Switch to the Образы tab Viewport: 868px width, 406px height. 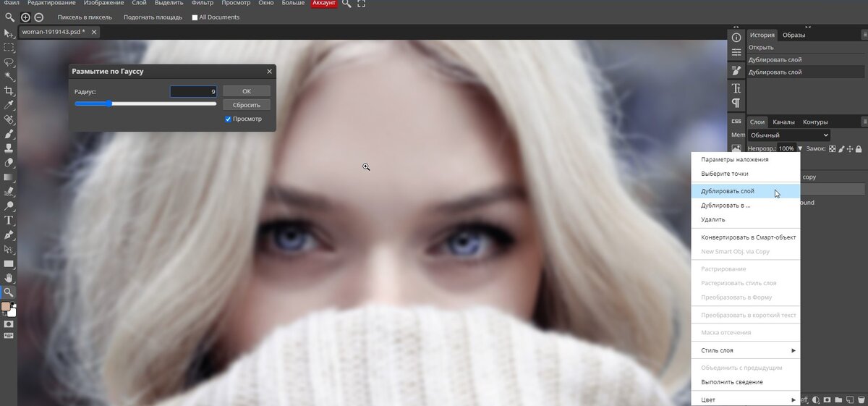pos(793,35)
